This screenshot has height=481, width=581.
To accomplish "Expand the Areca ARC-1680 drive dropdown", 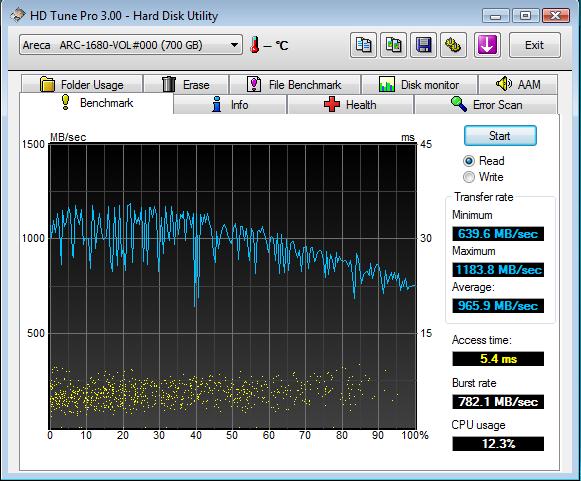I will point(131,45).
